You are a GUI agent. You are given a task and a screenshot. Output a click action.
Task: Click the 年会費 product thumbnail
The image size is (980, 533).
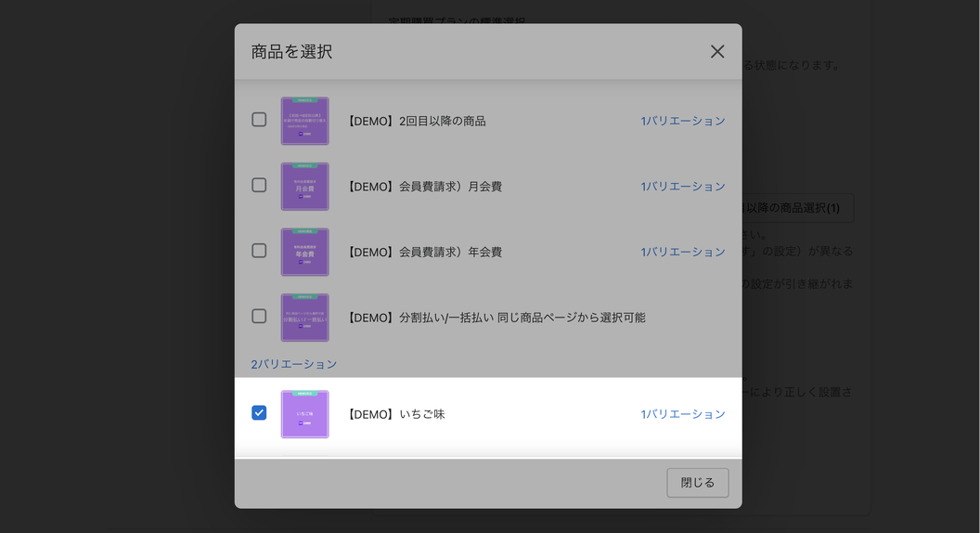[x=305, y=253]
